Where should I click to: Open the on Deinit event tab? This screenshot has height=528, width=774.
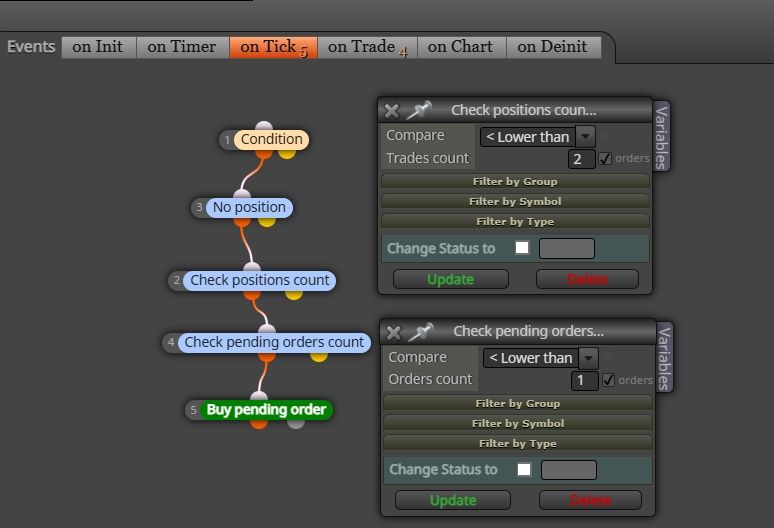coord(553,47)
